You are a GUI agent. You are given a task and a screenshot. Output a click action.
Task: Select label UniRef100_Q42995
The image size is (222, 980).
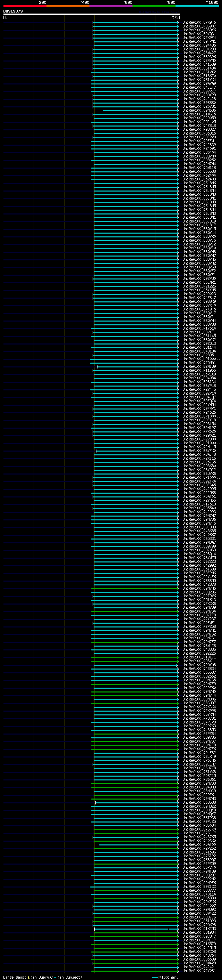[x=199, y=489]
